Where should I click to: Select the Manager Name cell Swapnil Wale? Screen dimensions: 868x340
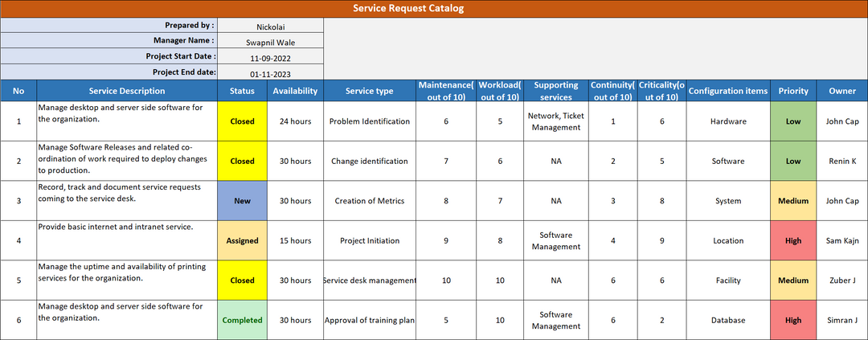[x=270, y=41]
